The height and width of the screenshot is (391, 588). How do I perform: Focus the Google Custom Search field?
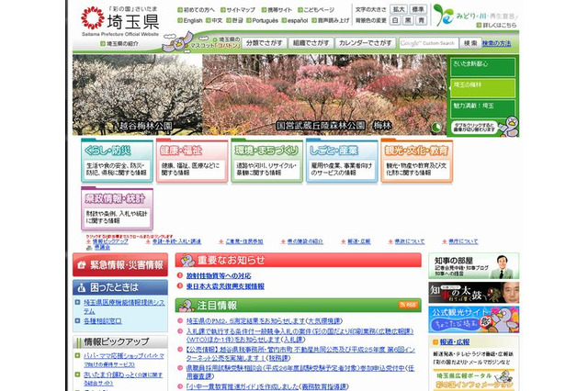click(429, 43)
